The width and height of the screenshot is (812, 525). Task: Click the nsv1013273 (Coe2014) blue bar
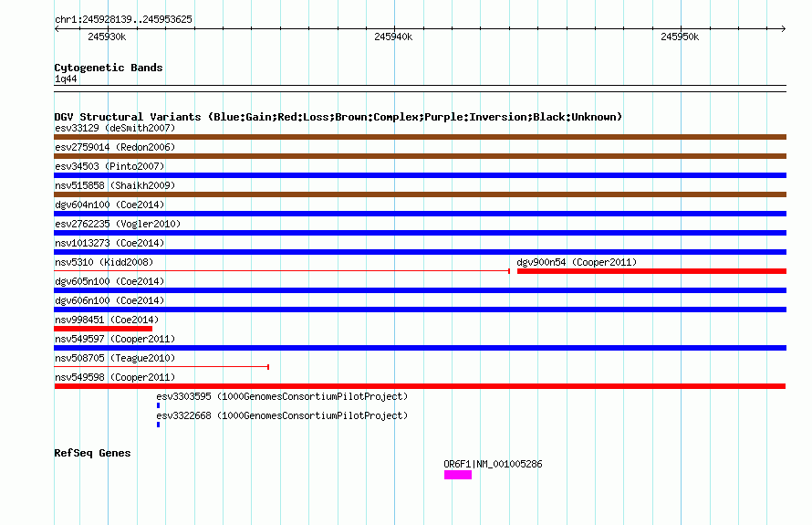click(x=420, y=252)
